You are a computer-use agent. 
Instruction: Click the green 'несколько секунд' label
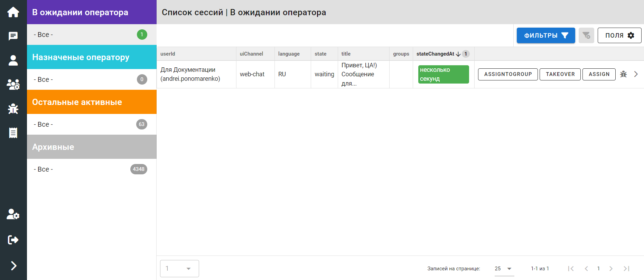coord(444,74)
